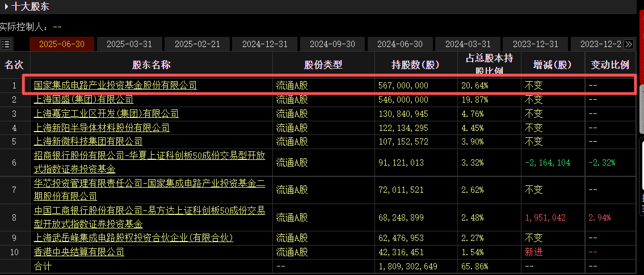Image resolution: width=644 pixels, height=275 pixels.
Task: Click share count 68,248,899
Action: (401, 217)
